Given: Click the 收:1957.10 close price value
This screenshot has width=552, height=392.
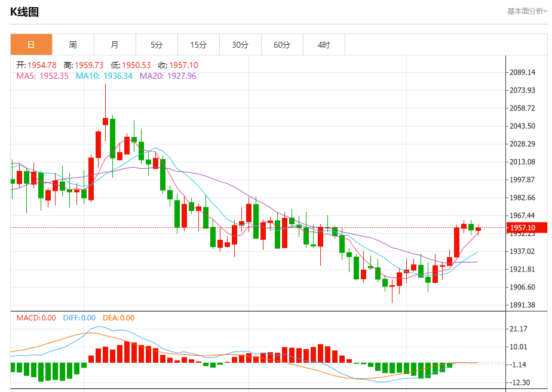Looking at the screenshot, I should pos(178,65).
